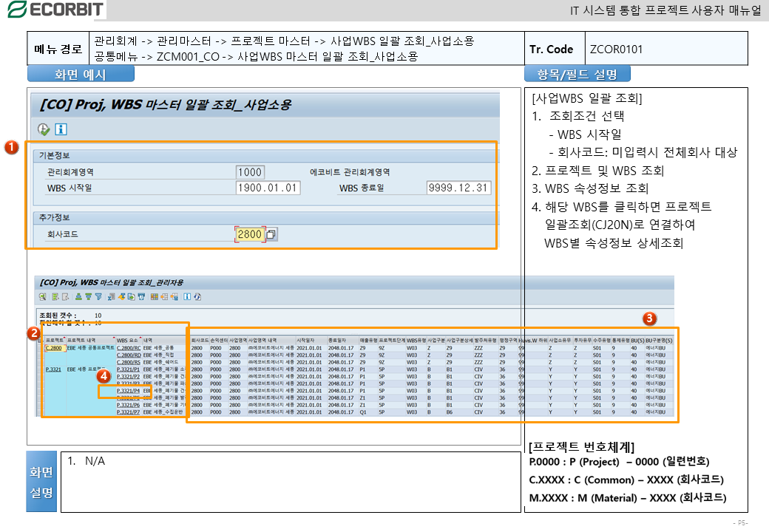
Task: Click the 회사코드 input field showing 2800
Action: pos(248,234)
